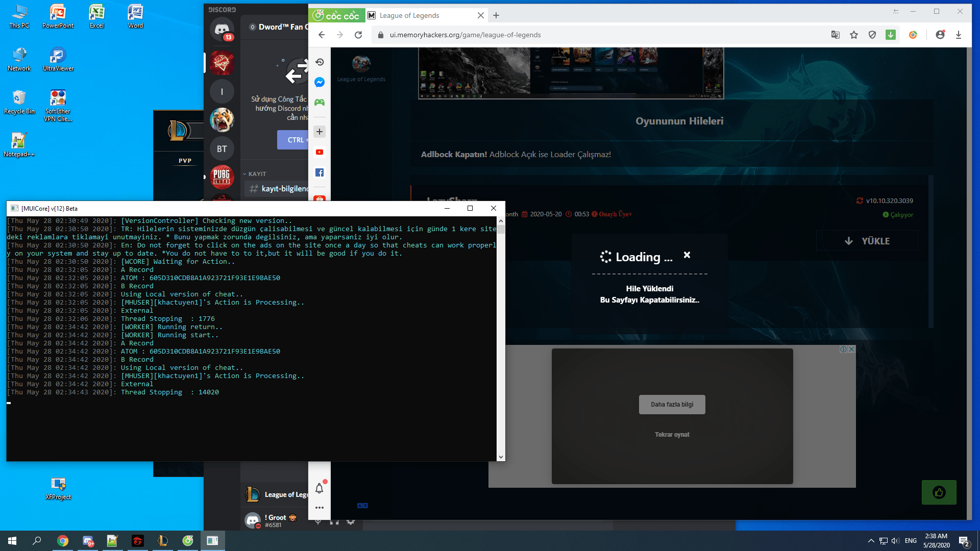Select the Dword server icon in Discord

pyautogui.click(x=222, y=63)
